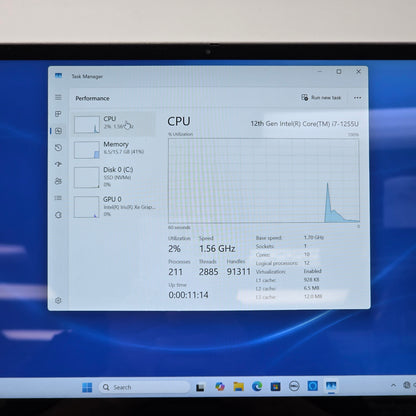The height and width of the screenshot is (416, 416).
Task: Expand the system tray hidden icons chevron
Action: pos(393,385)
